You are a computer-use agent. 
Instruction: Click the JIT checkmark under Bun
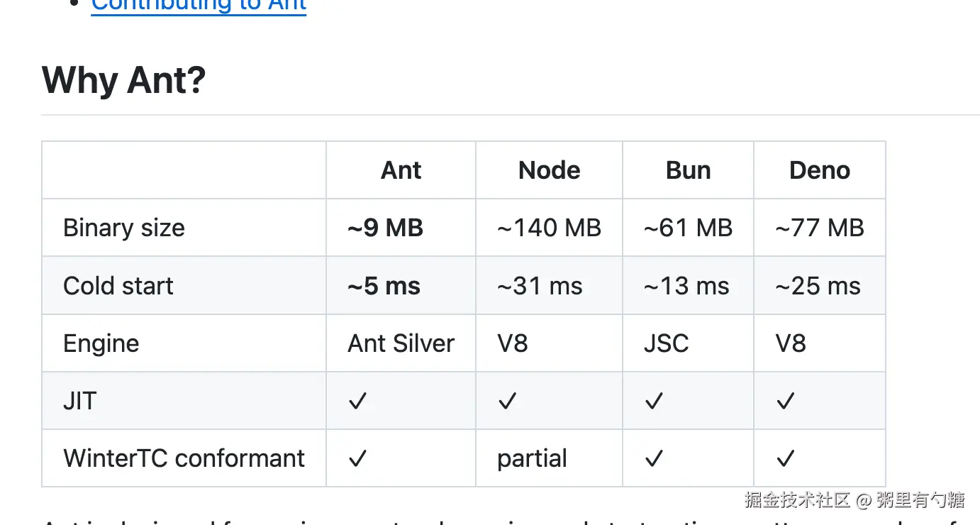tap(654, 402)
